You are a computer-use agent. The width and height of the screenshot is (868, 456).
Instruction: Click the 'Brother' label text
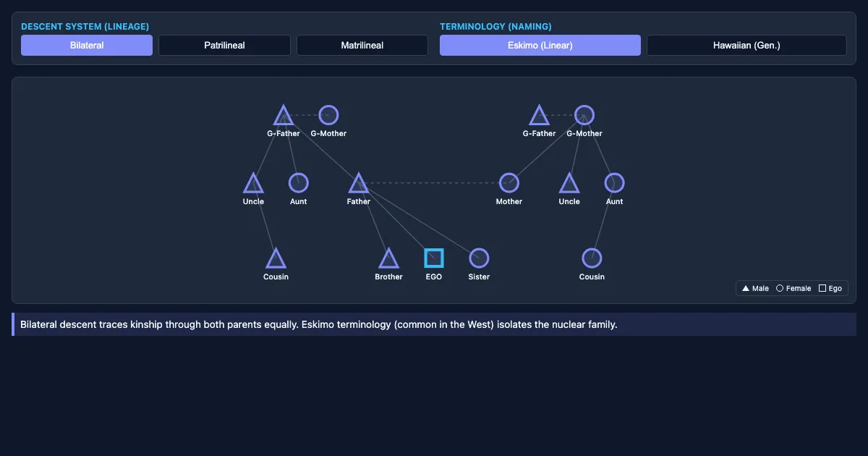(388, 277)
